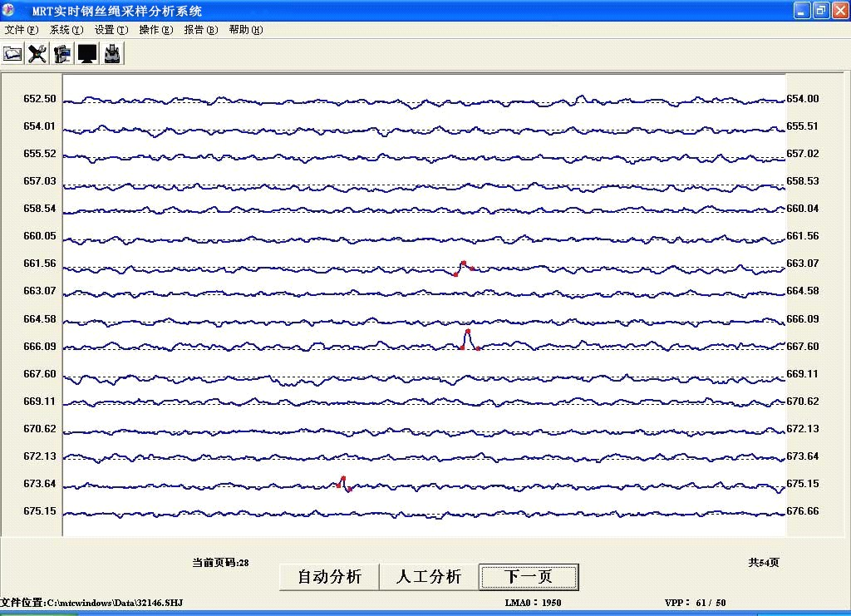Click the black monitor display icon
Screen dimensions: 851x616
point(87,54)
